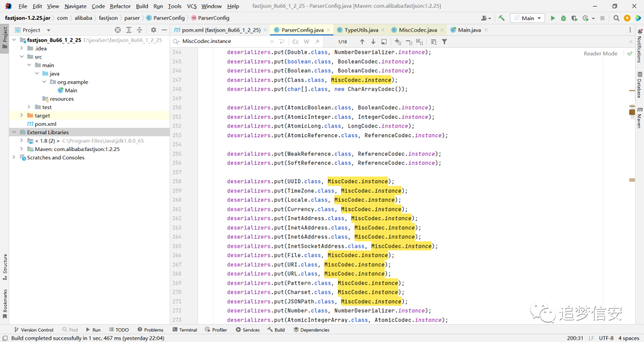Expand Maven fastjson 1.2.25 library node
Viewport: 644px width, 342px height.
click(21, 149)
